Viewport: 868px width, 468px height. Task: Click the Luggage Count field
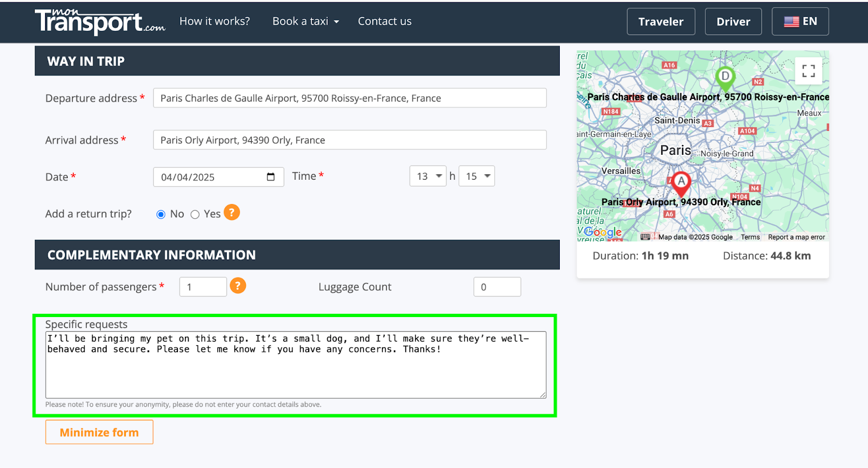[497, 287]
